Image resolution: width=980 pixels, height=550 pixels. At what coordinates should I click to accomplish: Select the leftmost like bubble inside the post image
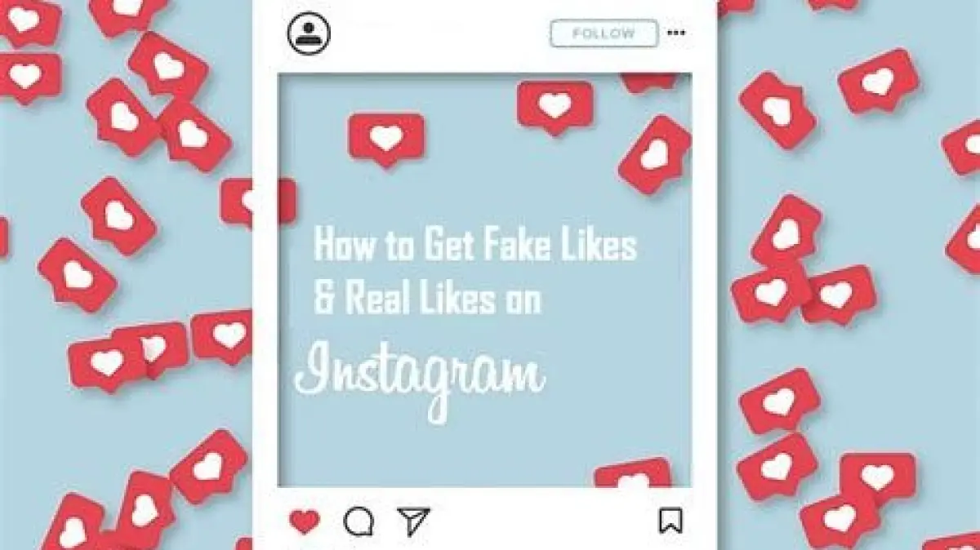(386, 140)
